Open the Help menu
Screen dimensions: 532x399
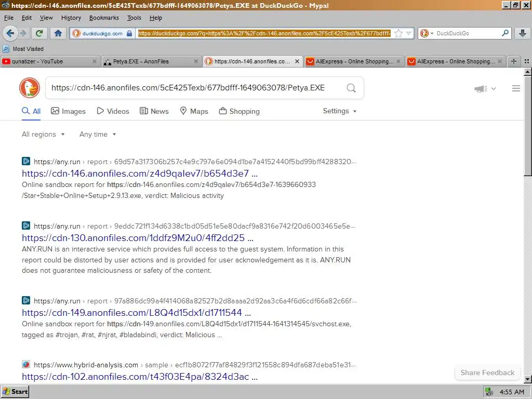[156, 18]
